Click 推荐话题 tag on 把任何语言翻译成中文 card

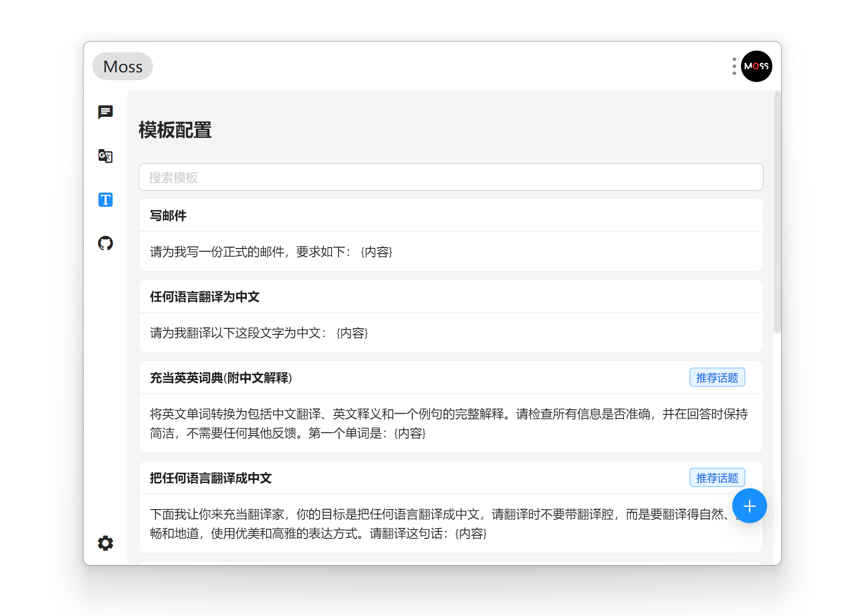[717, 478]
